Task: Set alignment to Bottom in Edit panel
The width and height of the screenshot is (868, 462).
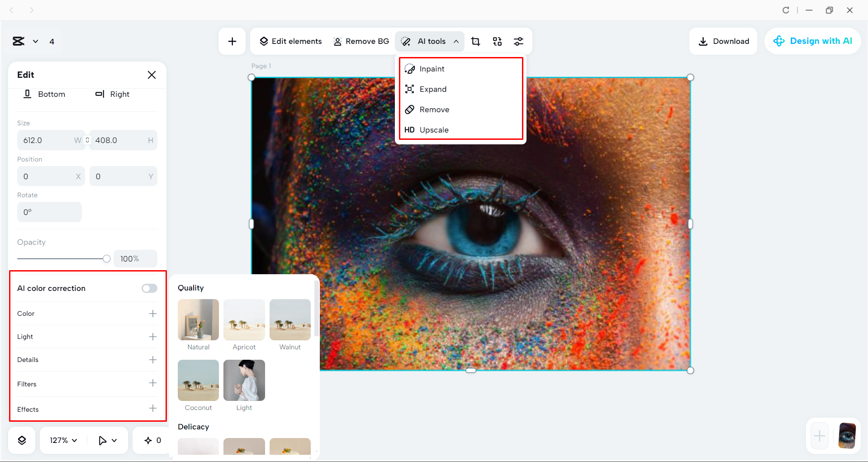Action: pyautogui.click(x=45, y=94)
